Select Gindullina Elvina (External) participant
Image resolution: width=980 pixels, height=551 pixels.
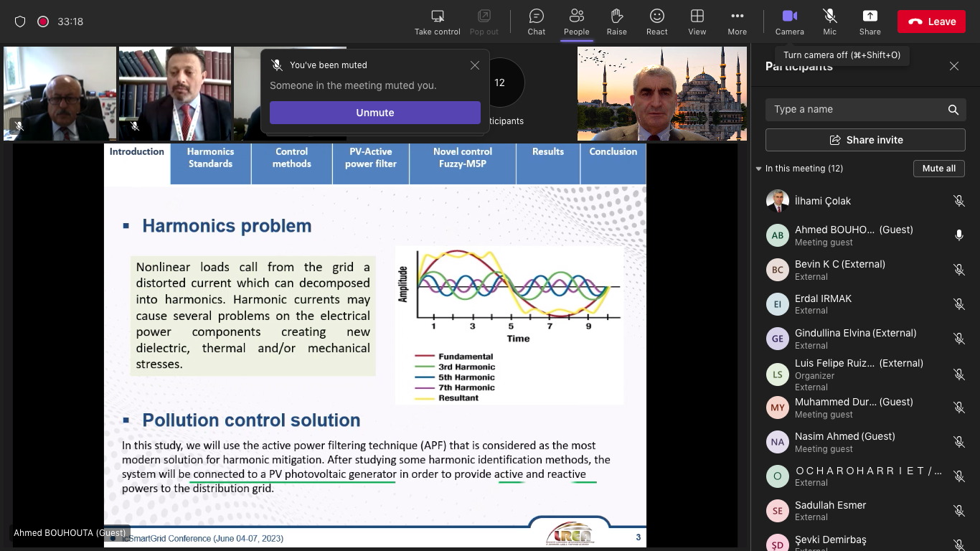click(x=865, y=339)
